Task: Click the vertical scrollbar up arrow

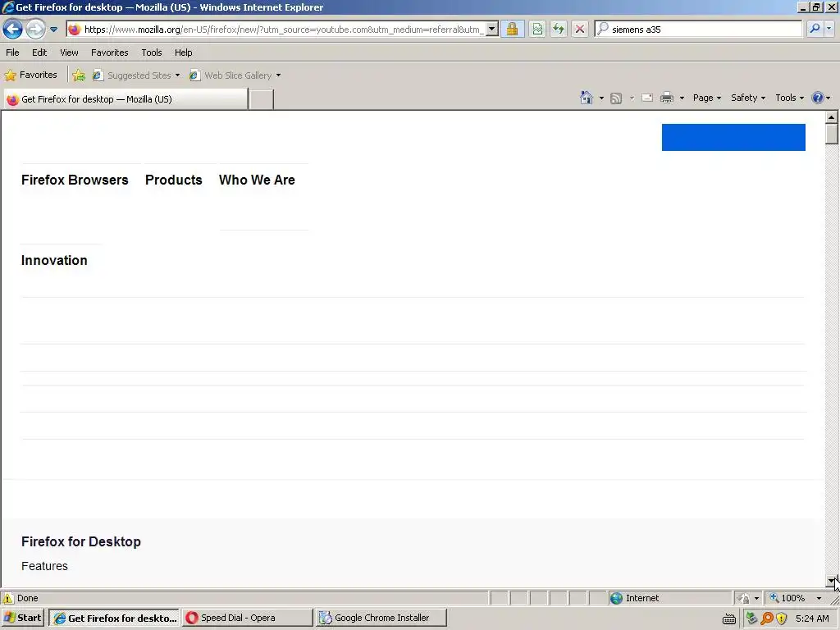Action: point(831,116)
